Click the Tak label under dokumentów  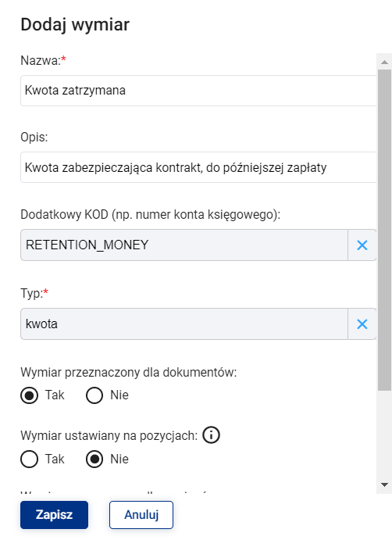55,395
